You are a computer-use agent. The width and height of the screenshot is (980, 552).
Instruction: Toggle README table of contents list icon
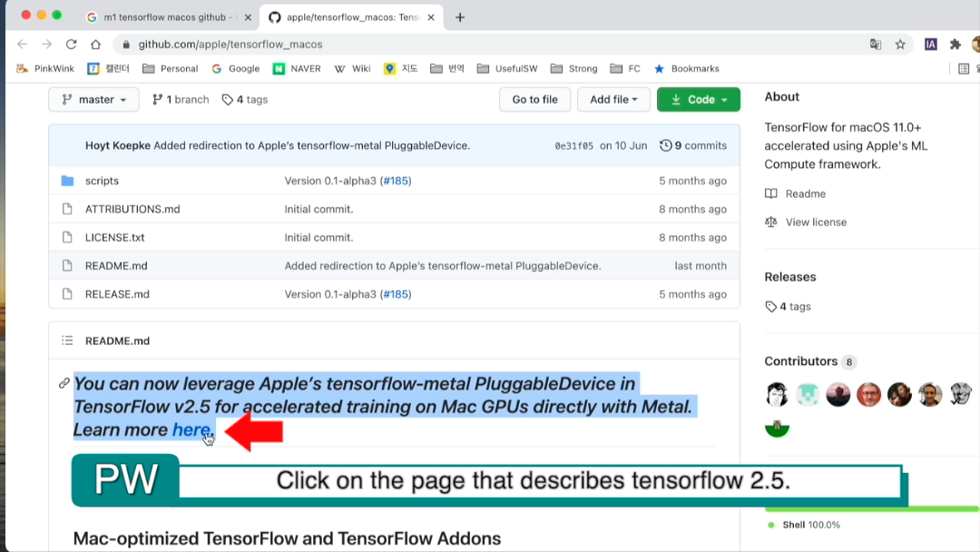(67, 340)
